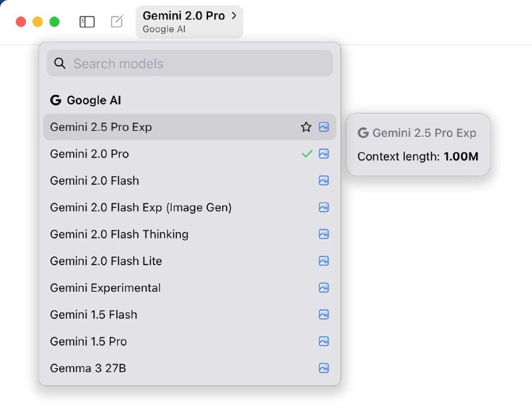Viewport: 532px width, 412px height.
Task: Click Context length 1.00M in tooltip
Action: click(x=418, y=156)
